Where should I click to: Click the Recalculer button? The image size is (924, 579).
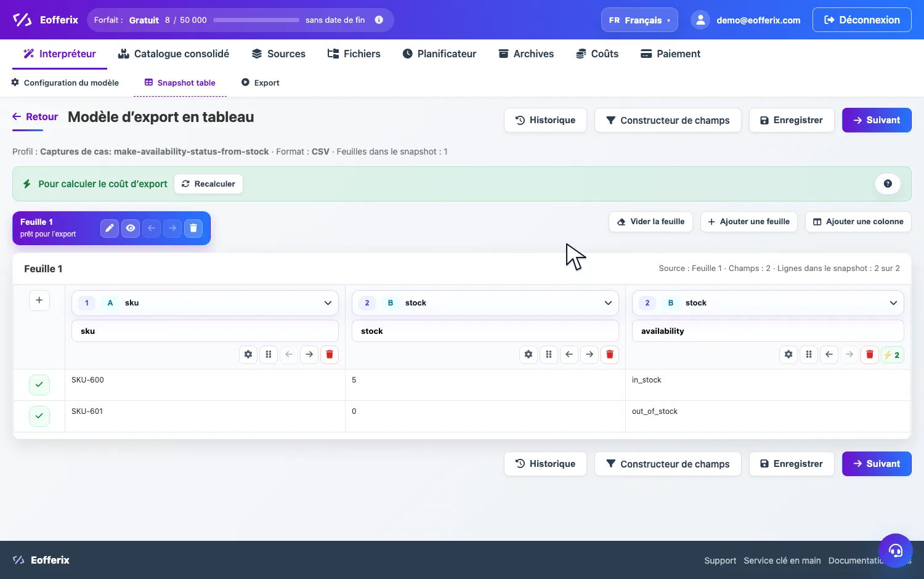[208, 184]
